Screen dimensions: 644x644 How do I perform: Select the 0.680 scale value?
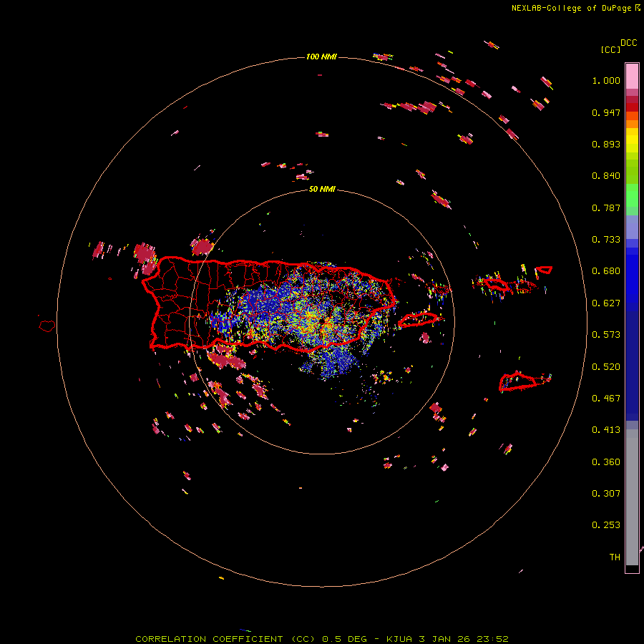point(606,271)
